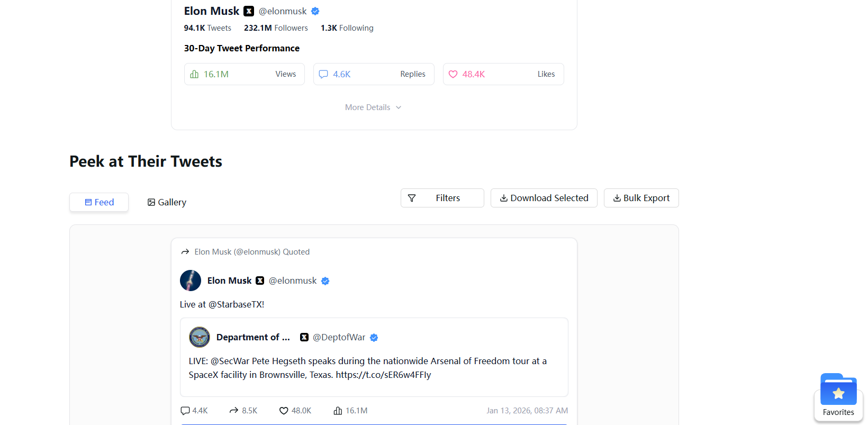Click the Bulk Export button

(x=641, y=198)
